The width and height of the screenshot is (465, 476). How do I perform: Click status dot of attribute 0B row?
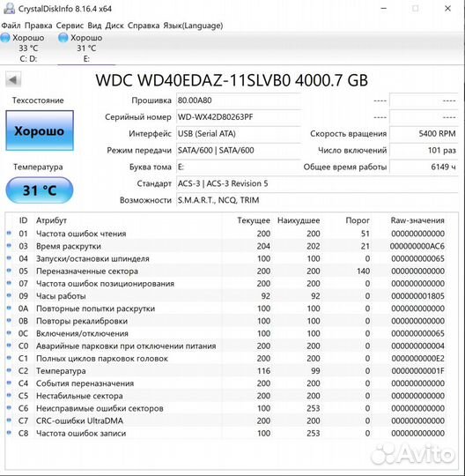[9, 320]
